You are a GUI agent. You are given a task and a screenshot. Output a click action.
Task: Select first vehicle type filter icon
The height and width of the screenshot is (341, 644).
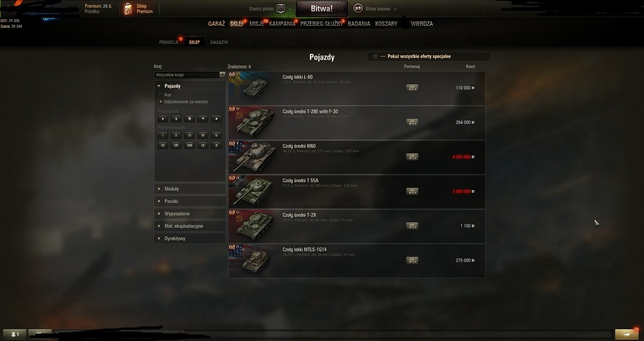coord(163,119)
